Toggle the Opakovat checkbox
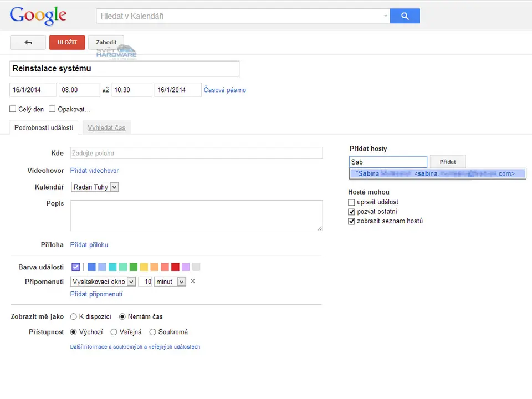This screenshot has width=532, height=399. click(x=52, y=109)
